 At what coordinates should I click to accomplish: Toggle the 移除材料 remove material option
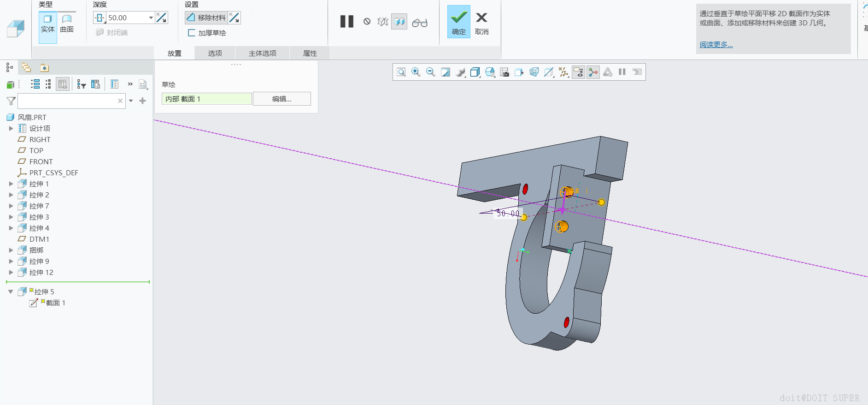[x=206, y=18]
